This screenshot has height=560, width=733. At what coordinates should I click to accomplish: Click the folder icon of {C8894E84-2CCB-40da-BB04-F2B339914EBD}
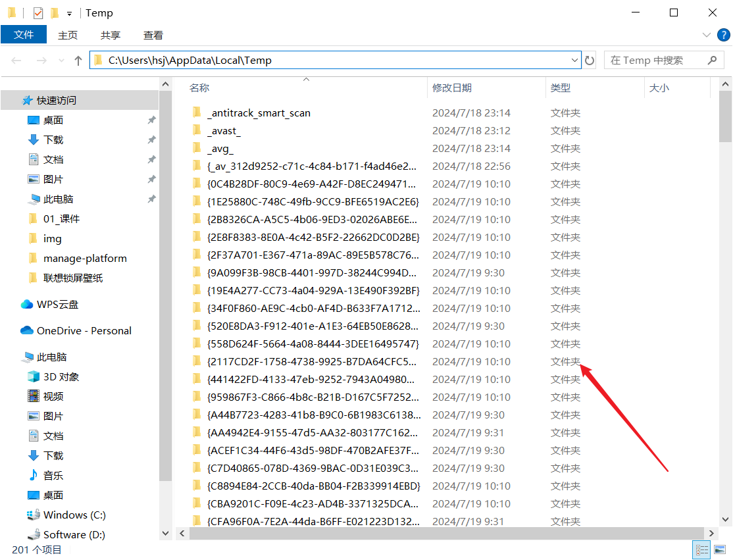tap(197, 486)
